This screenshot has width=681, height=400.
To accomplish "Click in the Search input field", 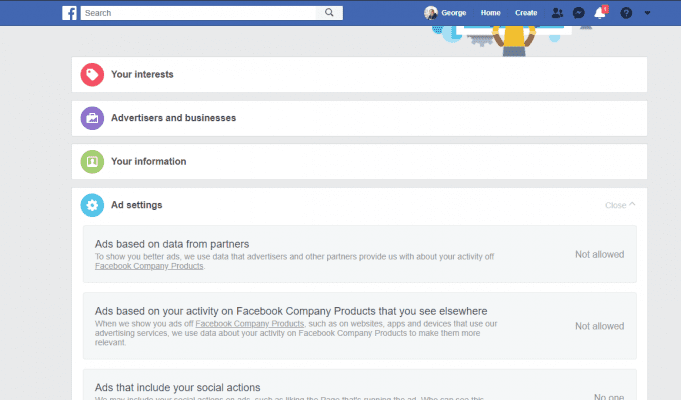I will click(x=198, y=13).
